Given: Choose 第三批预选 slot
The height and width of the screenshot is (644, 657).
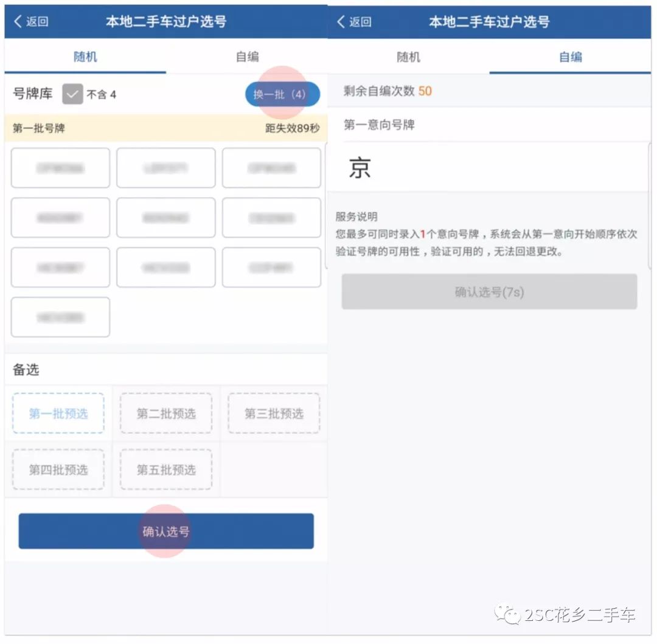Looking at the screenshot, I should pos(274,414).
